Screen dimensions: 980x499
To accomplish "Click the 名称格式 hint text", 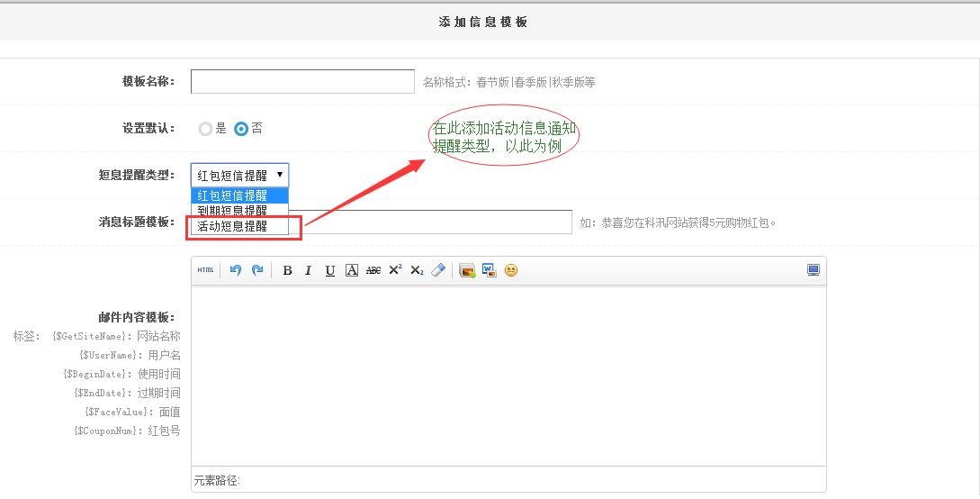I will pyautogui.click(x=508, y=82).
